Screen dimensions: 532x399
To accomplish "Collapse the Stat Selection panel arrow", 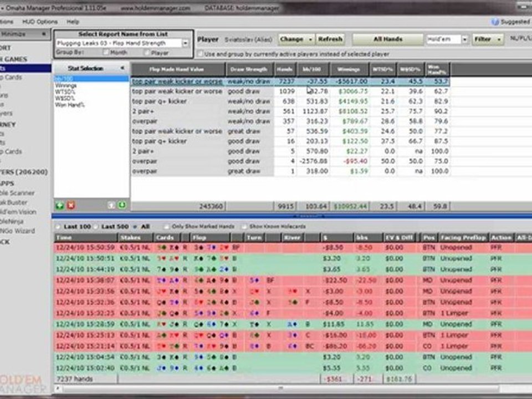I will [x=122, y=68].
